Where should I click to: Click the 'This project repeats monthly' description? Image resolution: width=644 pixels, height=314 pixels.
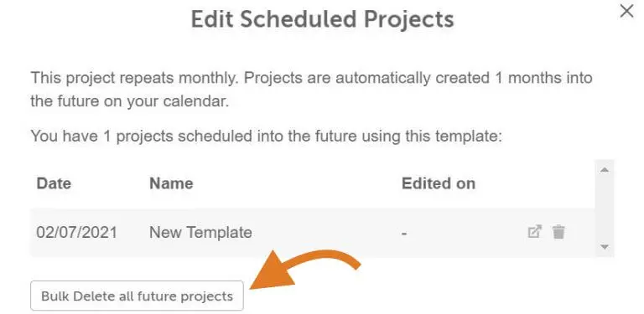coord(311,90)
